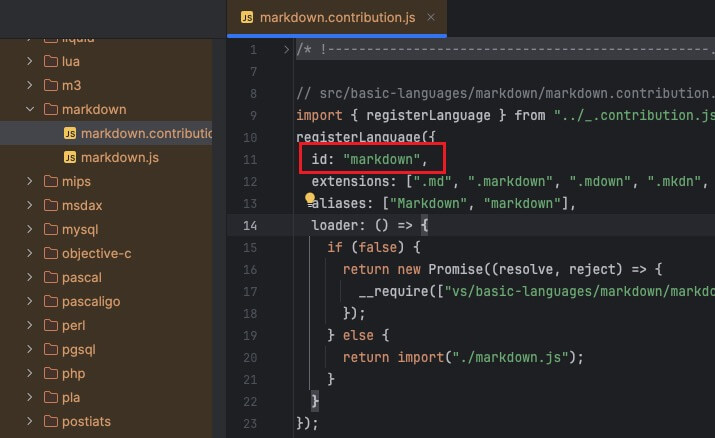Image resolution: width=715 pixels, height=438 pixels.
Task: Click the "Markdown" alias string
Action: [x=428, y=203]
